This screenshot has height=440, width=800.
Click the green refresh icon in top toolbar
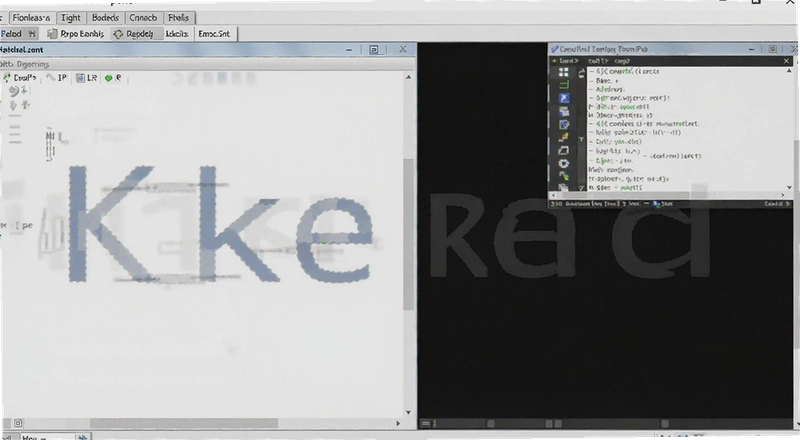tap(118, 34)
